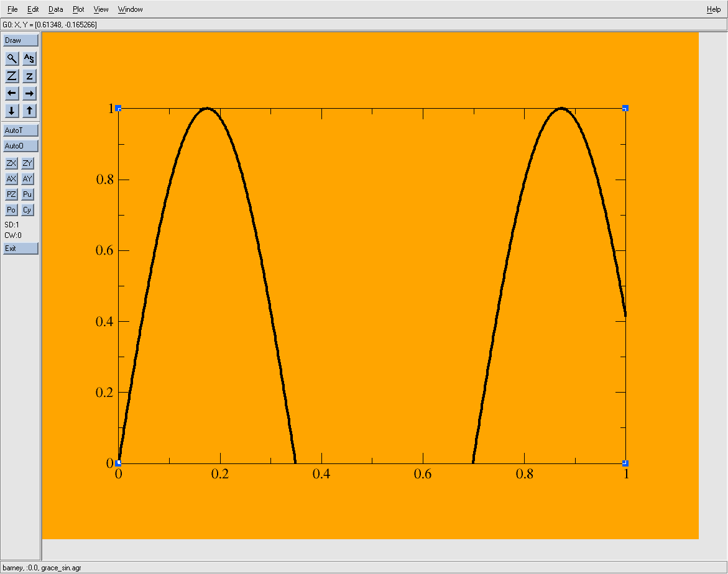The height and width of the screenshot is (574, 728).
Task: Click the y-axis label 0.8
Action: 104,180
